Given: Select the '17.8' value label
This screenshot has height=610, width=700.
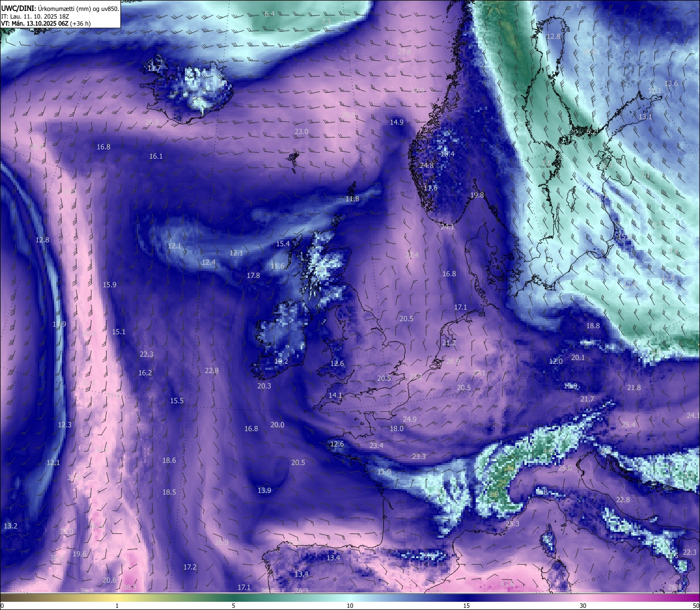Looking at the screenshot, I should click(253, 275).
